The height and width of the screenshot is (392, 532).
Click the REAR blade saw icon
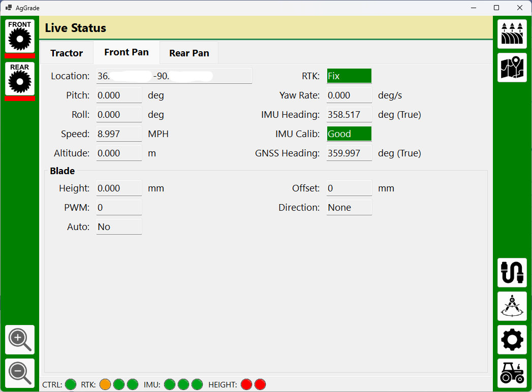click(20, 78)
